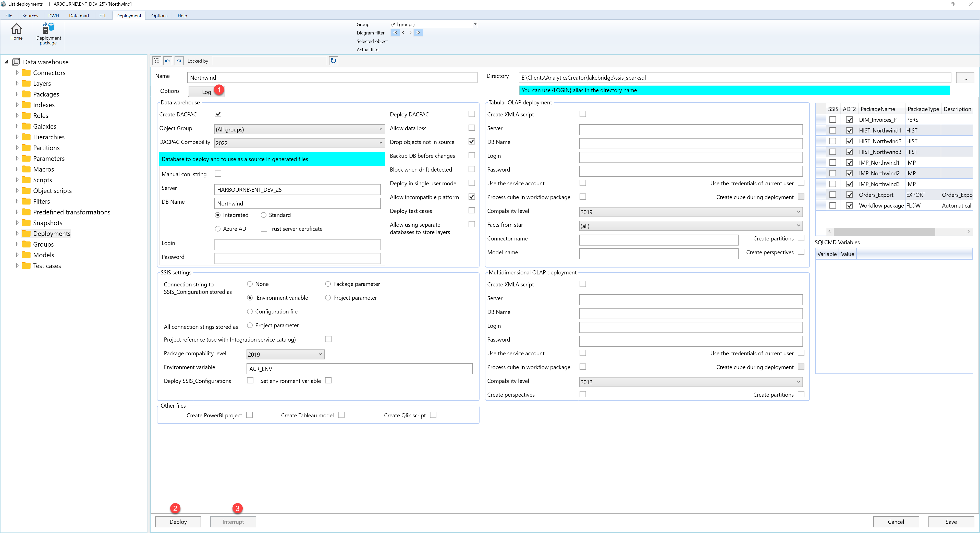The image size is (980, 533).
Task: Click the Connectors folder icon
Action: [26, 73]
